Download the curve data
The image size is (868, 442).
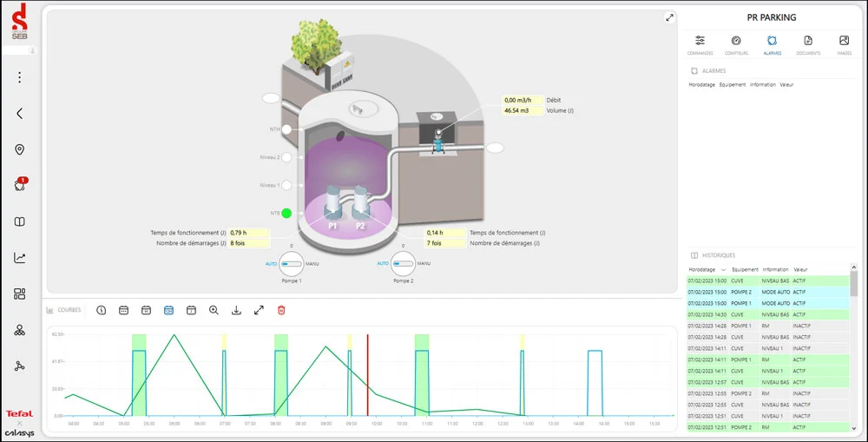[236, 310]
